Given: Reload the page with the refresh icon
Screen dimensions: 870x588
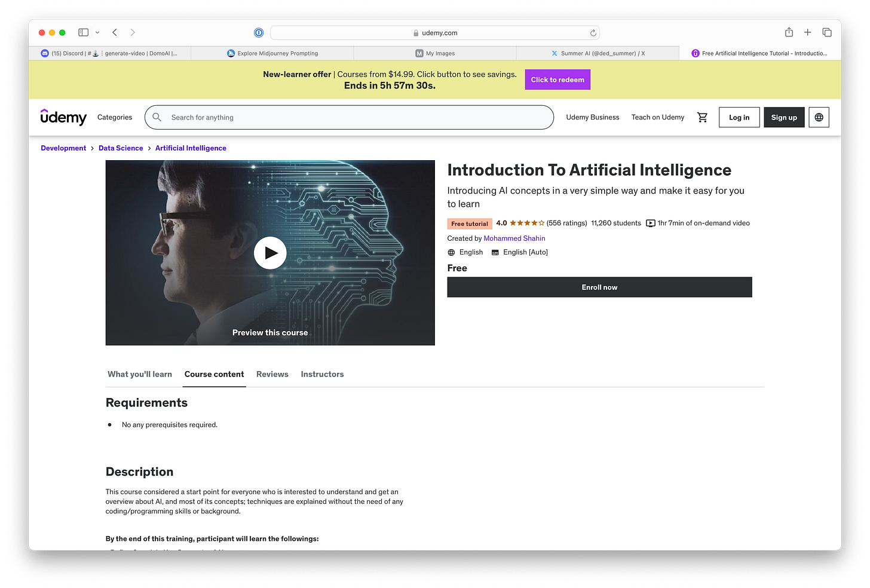Looking at the screenshot, I should tap(593, 33).
